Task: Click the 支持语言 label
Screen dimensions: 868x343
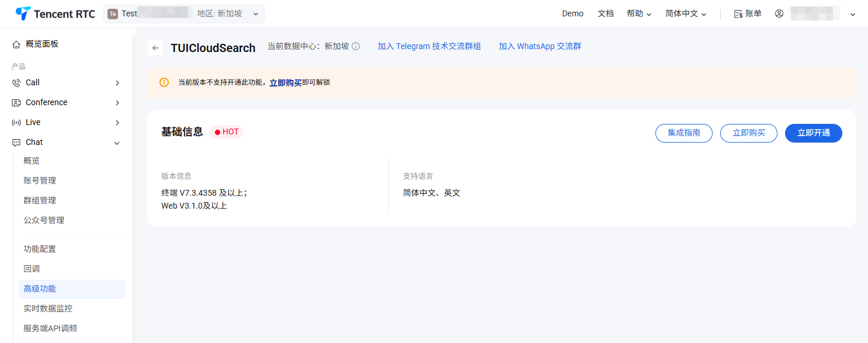Action: tap(418, 176)
